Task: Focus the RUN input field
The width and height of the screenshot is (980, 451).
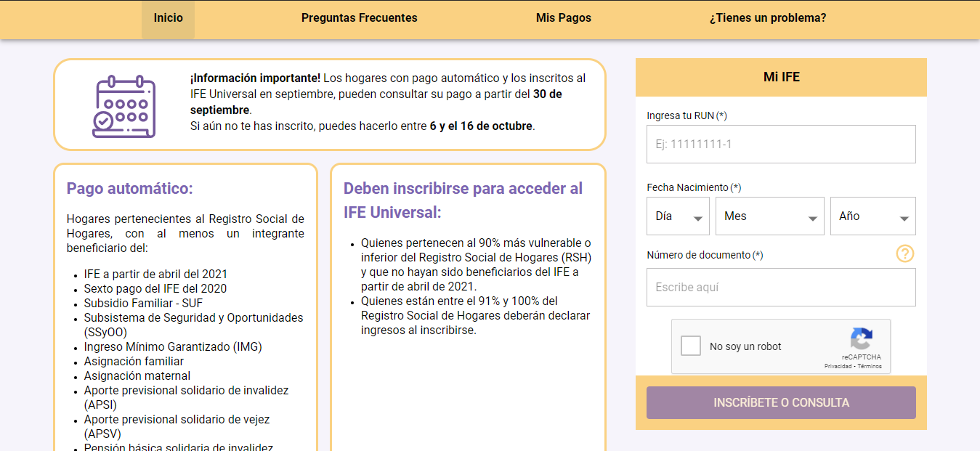Action: click(x=781, y=145)
